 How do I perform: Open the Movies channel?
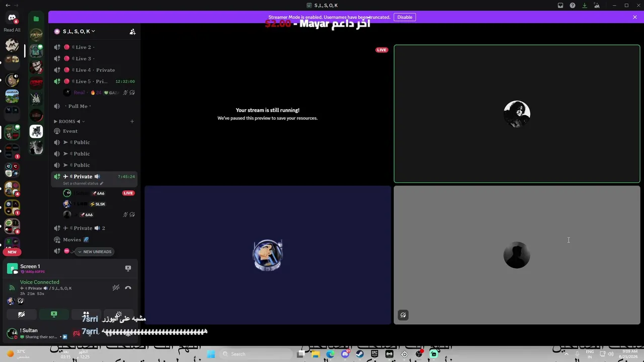pos(94,240)
